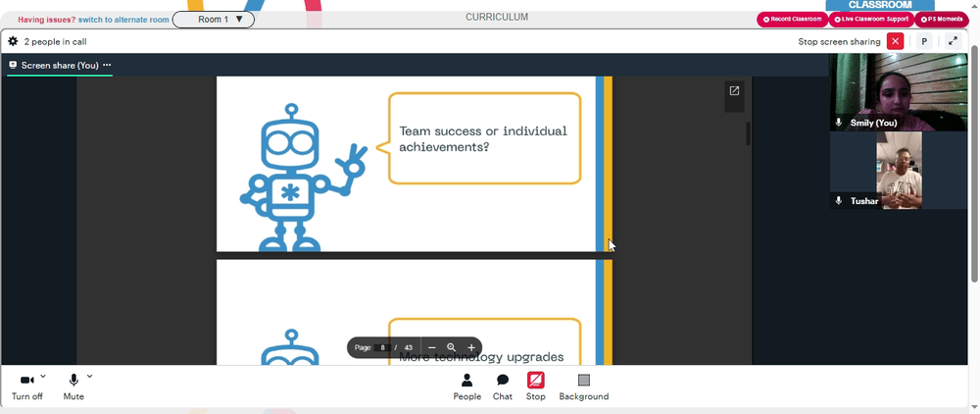Screen dimensions: 980x414
Task: Enter fullscreen with the expand arrows icon
Action: tap(953, 42)
